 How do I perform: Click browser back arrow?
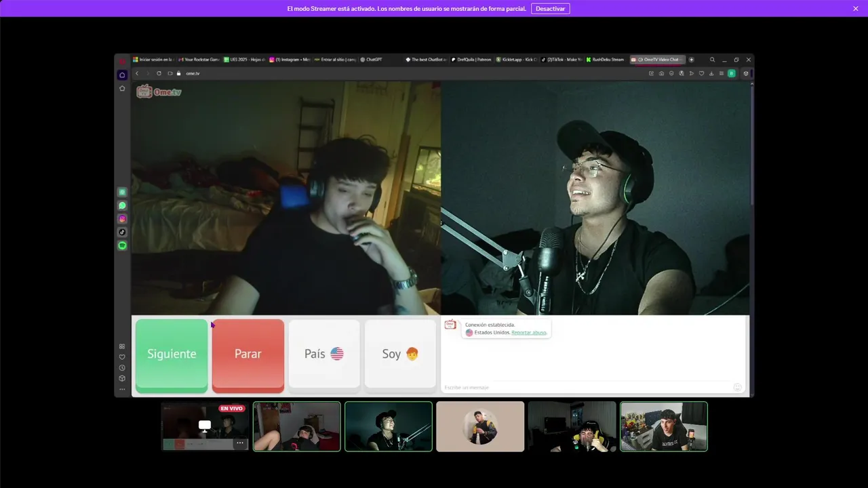pyautogui.click(x=137, y=73)
